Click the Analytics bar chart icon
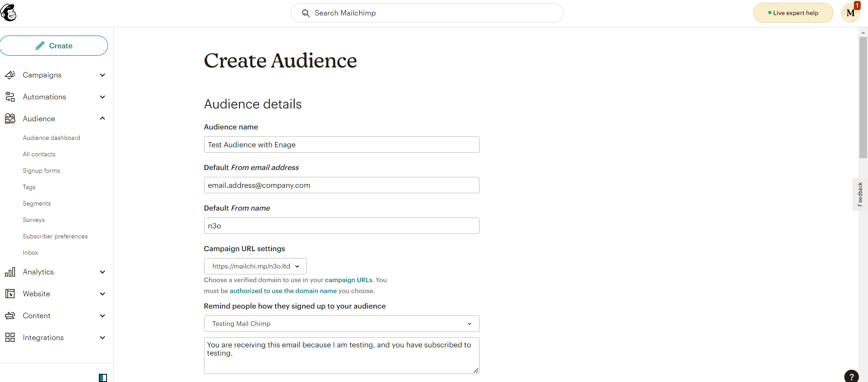 (x=10, y=272)
